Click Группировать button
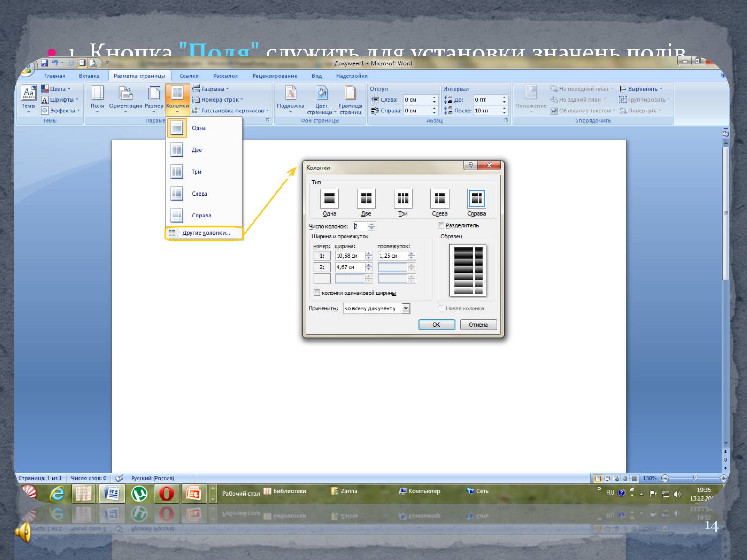This screenshot has width=747, height=560. pos(644,99)
